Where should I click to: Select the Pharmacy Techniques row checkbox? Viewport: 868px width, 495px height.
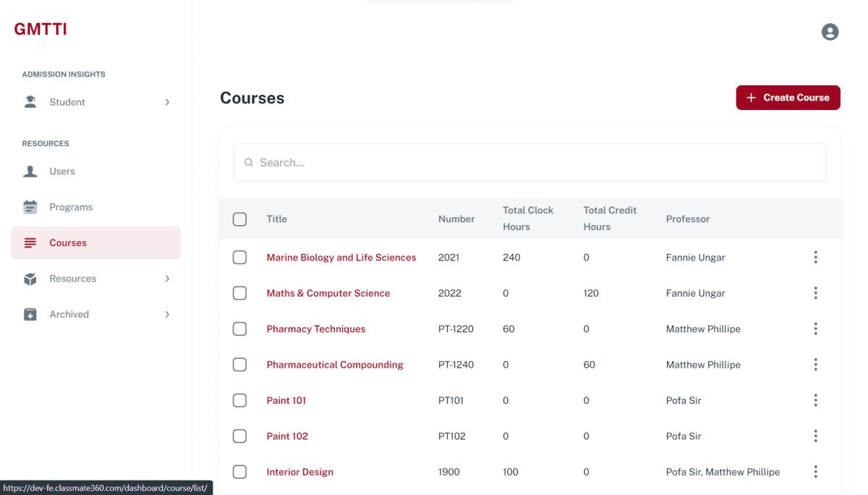click(x=239, y=329)
